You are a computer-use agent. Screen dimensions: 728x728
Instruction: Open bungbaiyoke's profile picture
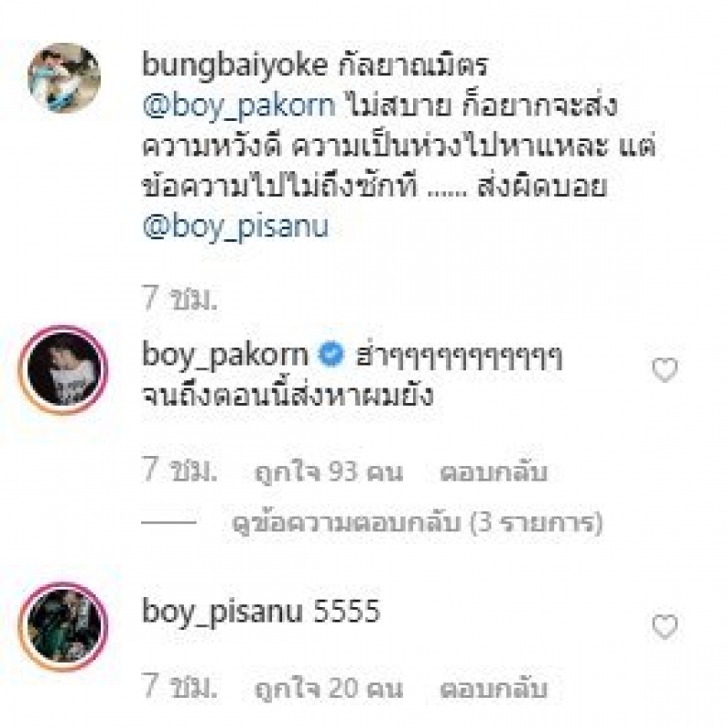64,78
